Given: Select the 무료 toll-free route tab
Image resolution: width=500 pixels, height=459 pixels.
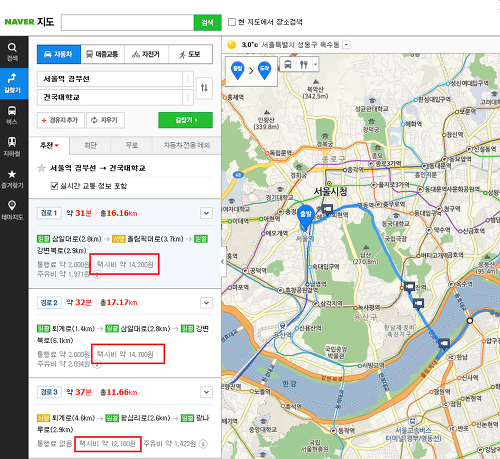Looking at the screenshot, I should (132, 145).
